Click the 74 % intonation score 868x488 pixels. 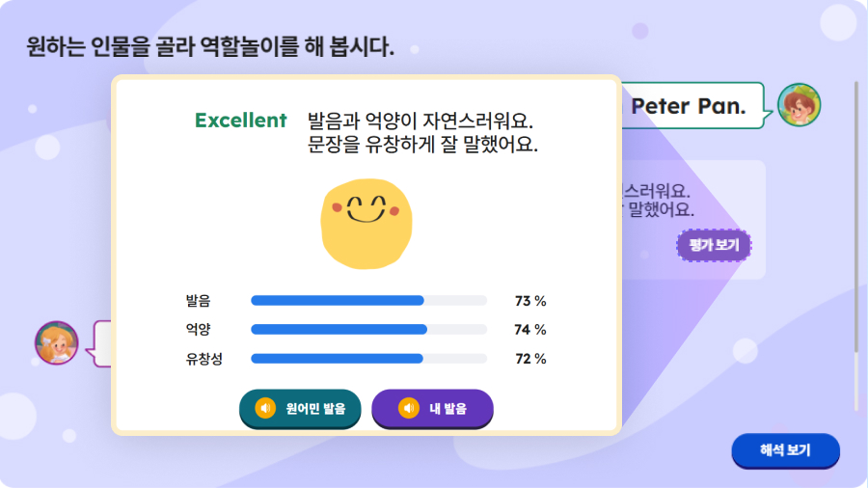coord(530,330)
